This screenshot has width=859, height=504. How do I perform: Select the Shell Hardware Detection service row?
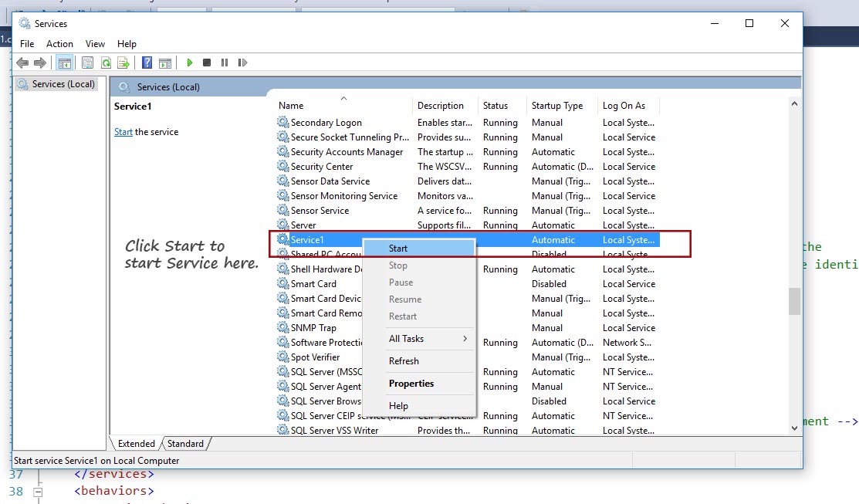pos(467,269)
